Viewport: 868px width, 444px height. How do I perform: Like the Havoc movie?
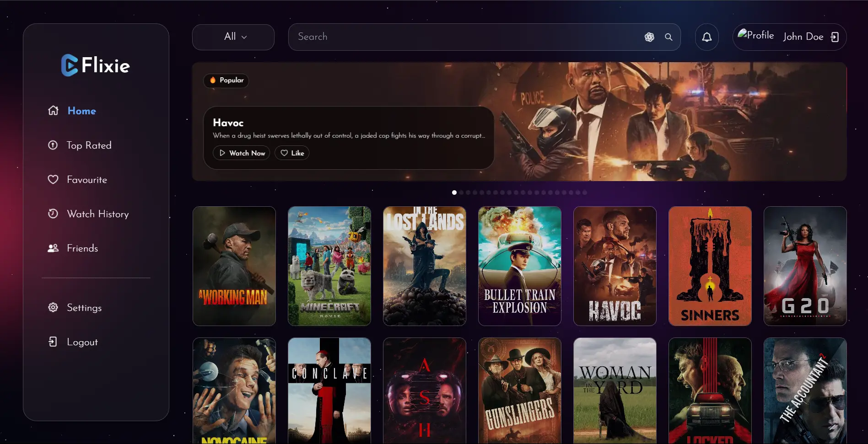pos(292,153)
